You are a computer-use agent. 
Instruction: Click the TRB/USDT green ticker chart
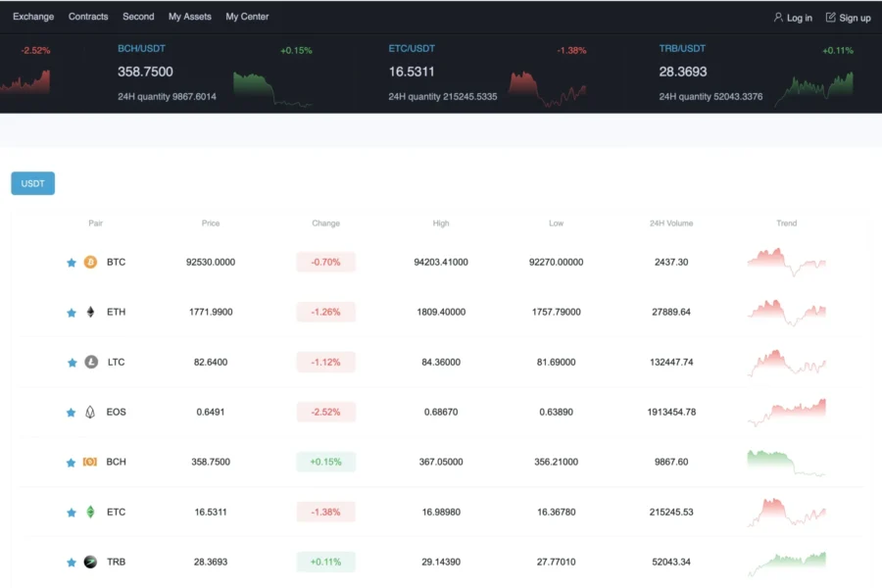[x=814, y=89]
